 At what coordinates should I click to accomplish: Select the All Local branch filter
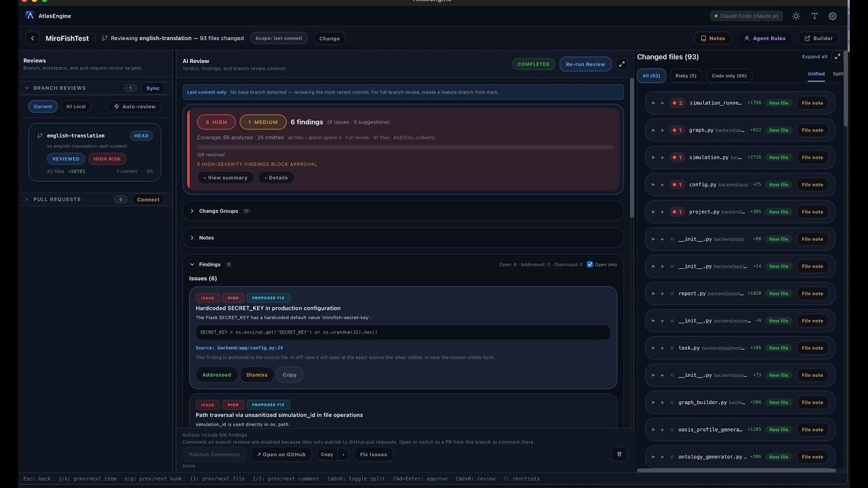coord(76,106)
